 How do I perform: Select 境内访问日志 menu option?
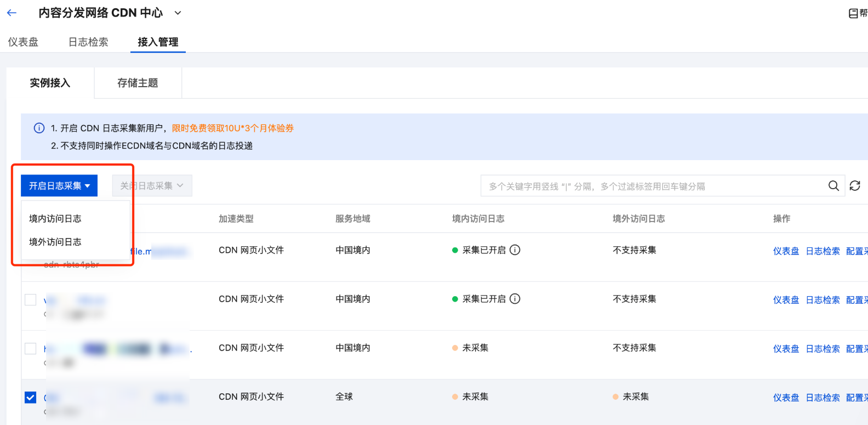[x=55, y=219]
